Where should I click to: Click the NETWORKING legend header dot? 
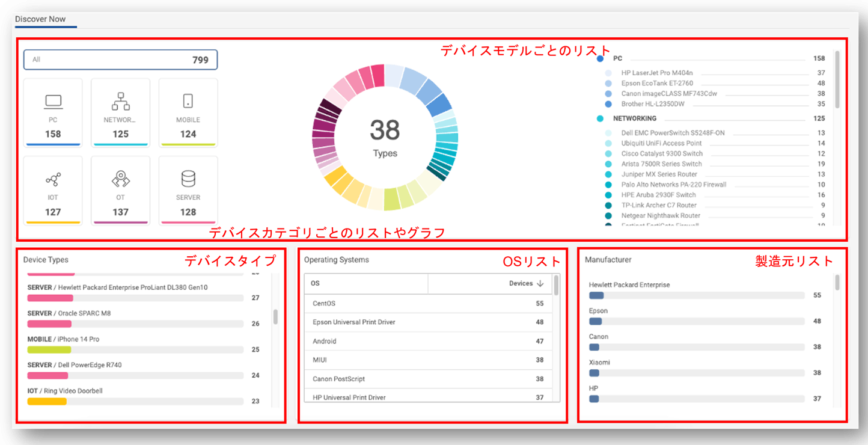click(x=600, y=118)
